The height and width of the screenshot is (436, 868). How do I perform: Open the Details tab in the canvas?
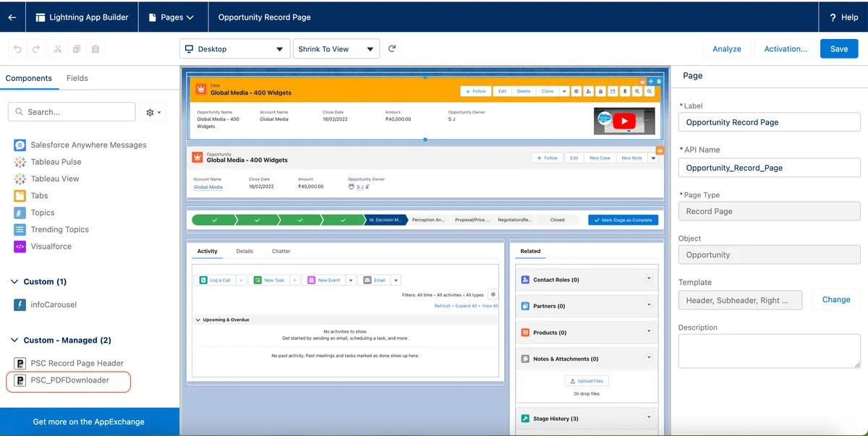244,251
